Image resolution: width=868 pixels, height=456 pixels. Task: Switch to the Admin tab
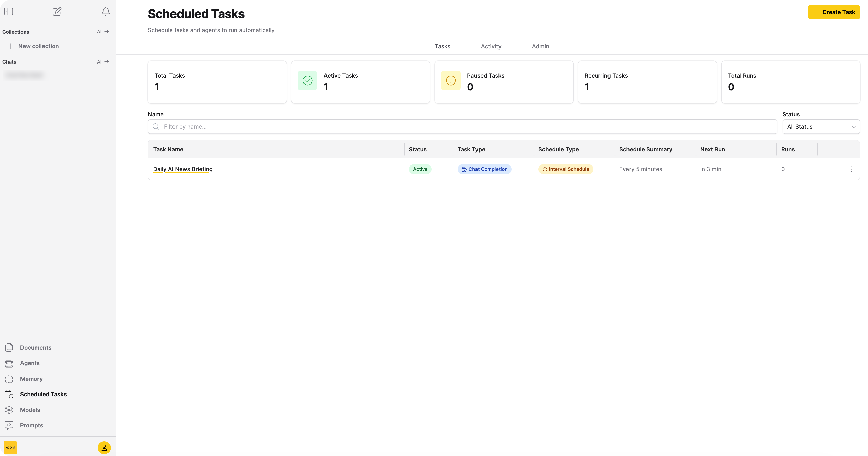tap(540, 47)
